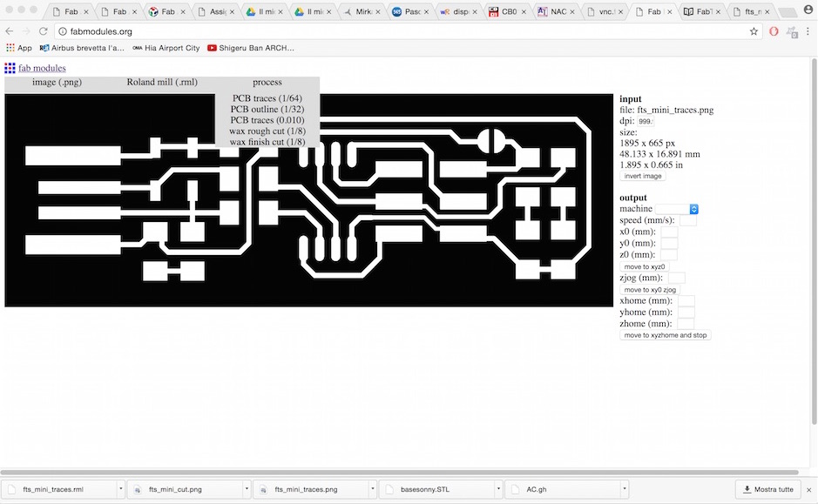Click the move to xy0 zjog button

tap(650, 290)
